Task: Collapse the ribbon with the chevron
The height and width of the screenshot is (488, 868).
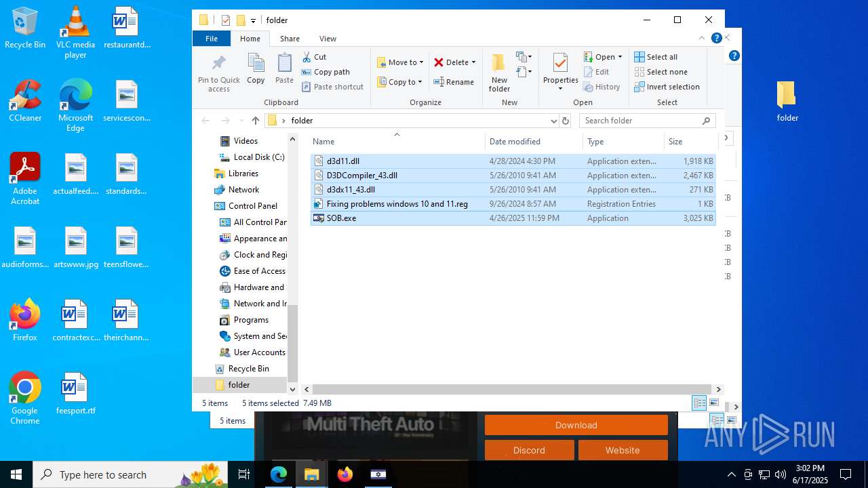Action: click(702, 38)
